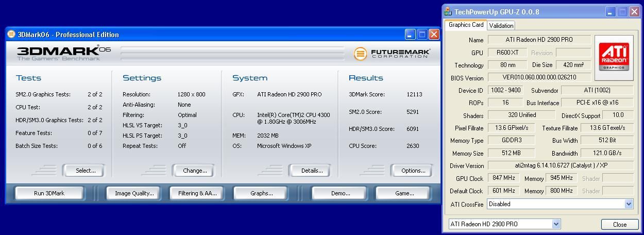Open the graphics card selector dropdown in GPU-Z
This screenshot has width=644, height=235.
pyautogui.click(x=556, y=224)
